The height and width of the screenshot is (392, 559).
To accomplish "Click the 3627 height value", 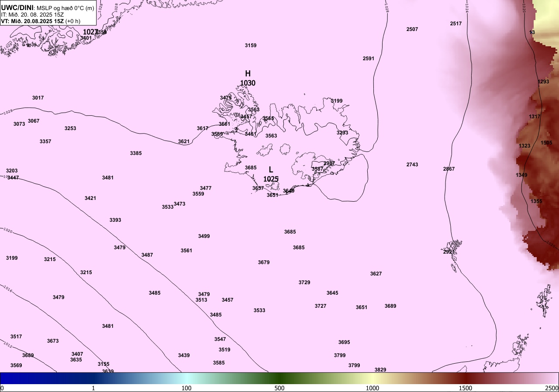I will tap(376, 274).
